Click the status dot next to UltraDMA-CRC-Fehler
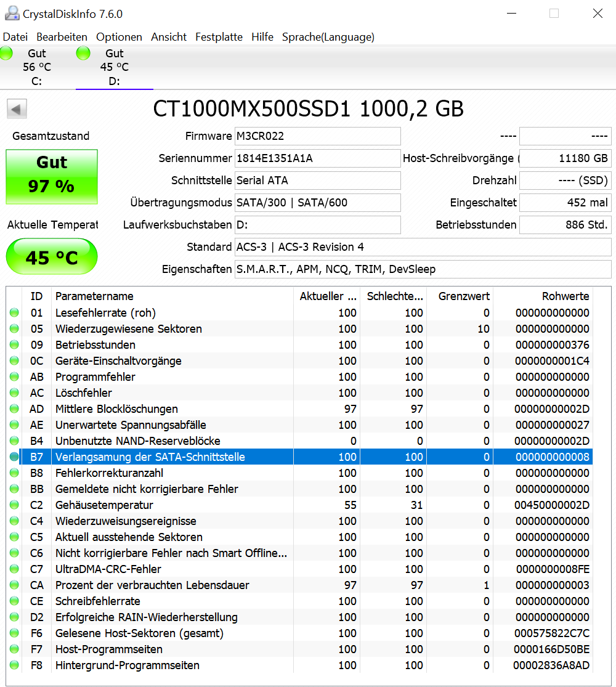This screenshot has width=616, height=687. pyautogui.click(x=14, y=569)
